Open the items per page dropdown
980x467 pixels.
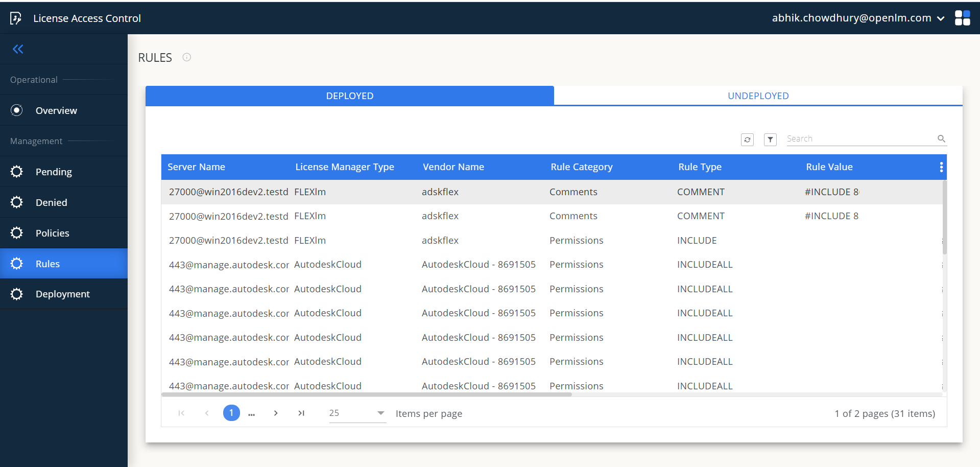[357, 413]
